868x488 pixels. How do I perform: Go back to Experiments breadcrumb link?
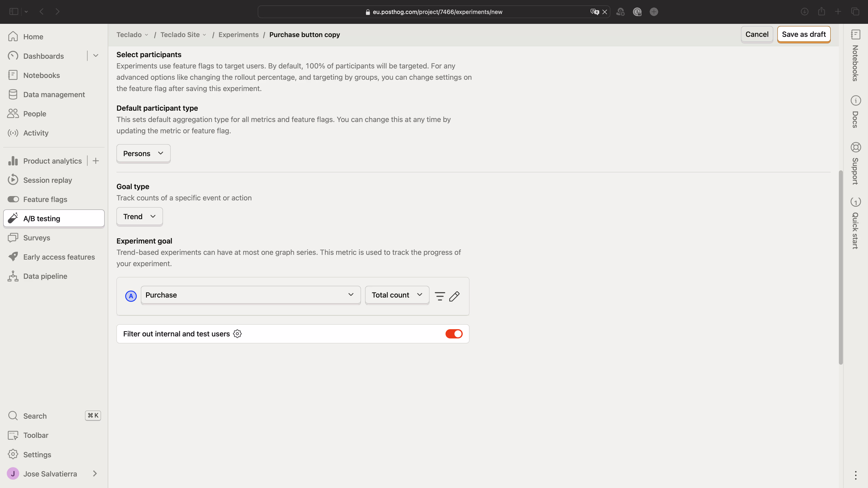point(238,35)
